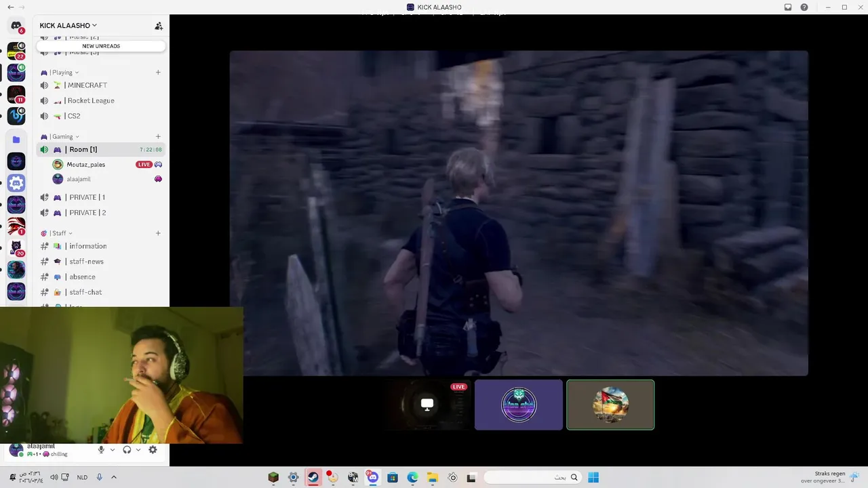Click the taskbar volume speaker icon
The width and height of the screenshot is (868, 488).
click(x=54, y=477)
